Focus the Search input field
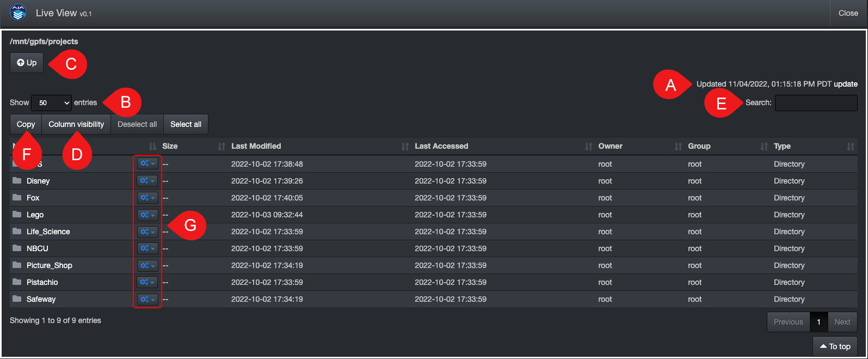 [x=816, y=102]
